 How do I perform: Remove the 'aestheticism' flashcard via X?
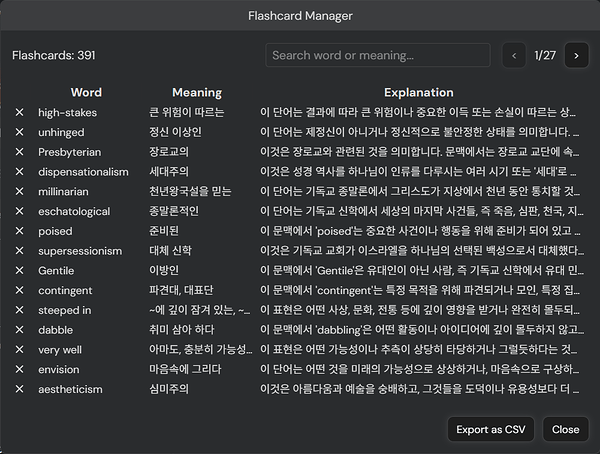coord(19,389)
